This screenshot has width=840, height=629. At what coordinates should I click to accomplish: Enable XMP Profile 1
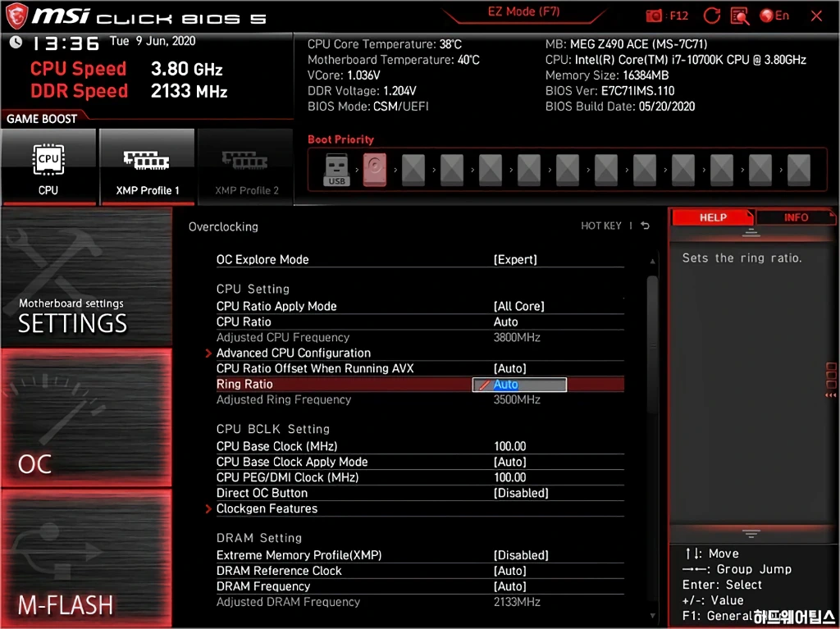pyautogui.click(x=147, y=166)
